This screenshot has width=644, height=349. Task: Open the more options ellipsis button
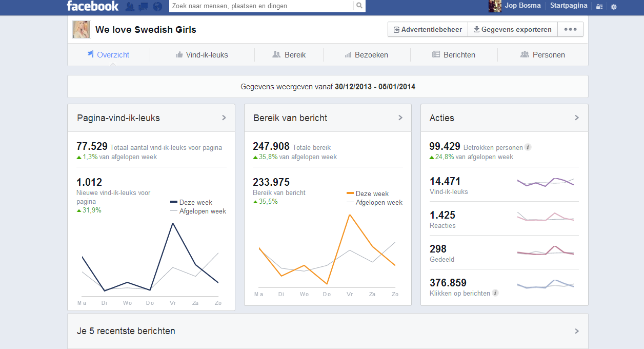coord(570,30)
